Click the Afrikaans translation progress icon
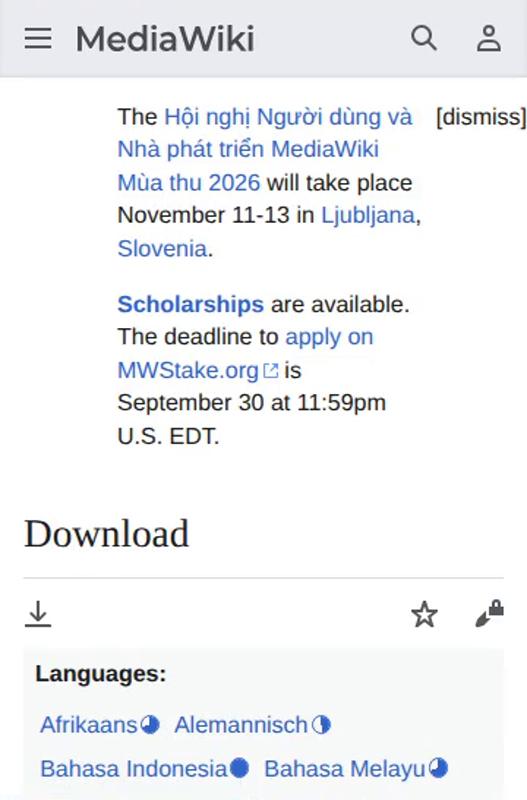The height and width of the screenshot is (800, 527). [150, 724]
